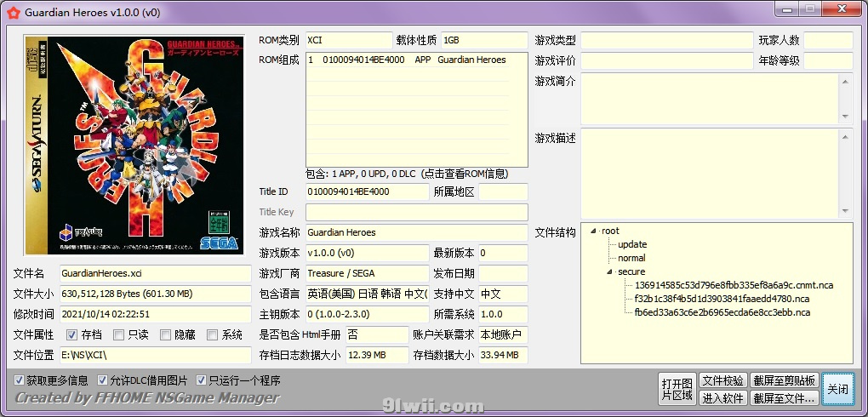Viewport: 868px width, 417px height.
Task: Toggle the 隐藏 hidden attribute checkbox
Action: [x=165, y=334]
